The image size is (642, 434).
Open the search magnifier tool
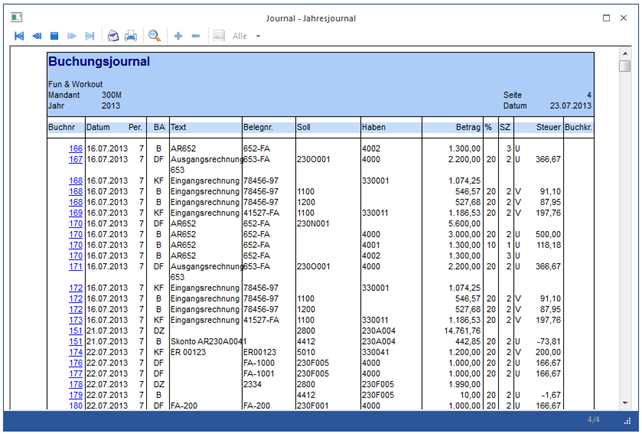155,36
